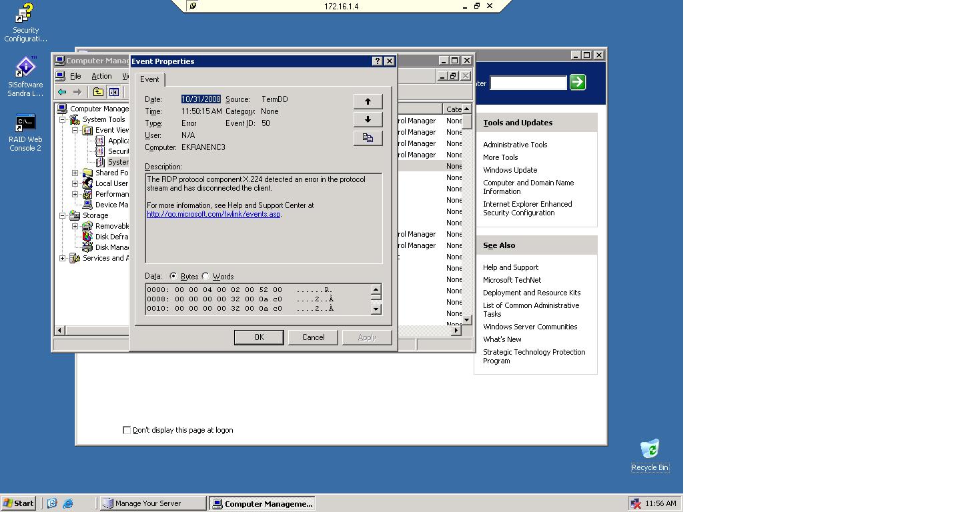Click the Category column header in the event list
980x512 pixels.
[454, 109]
